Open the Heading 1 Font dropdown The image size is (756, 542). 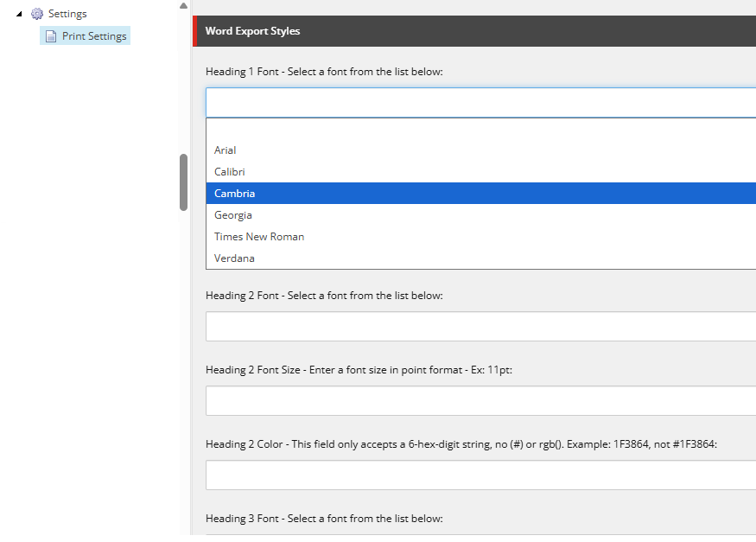(480, 103)
